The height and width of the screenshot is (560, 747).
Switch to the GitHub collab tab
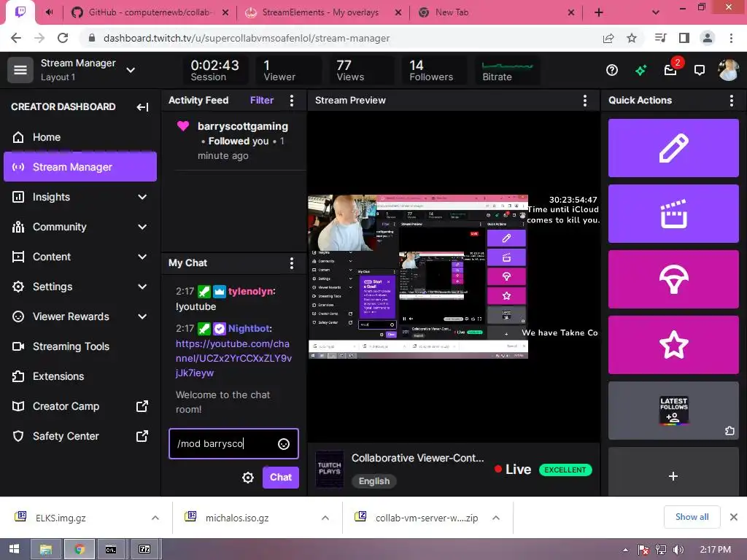click(x=149, y=12)
